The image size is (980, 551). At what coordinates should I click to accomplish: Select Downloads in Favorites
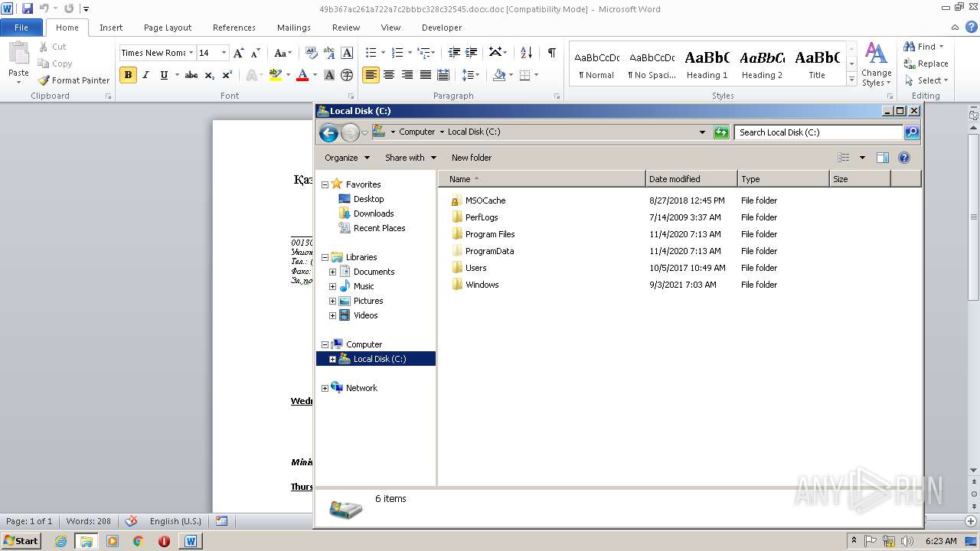point(373,214)
